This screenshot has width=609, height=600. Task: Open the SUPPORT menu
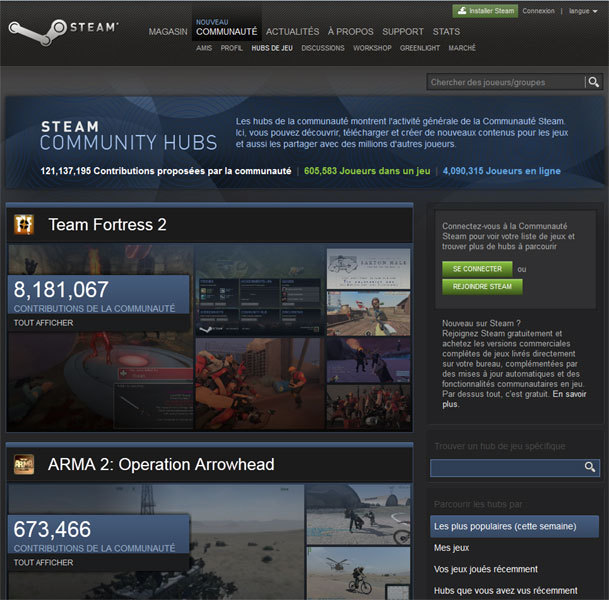pyautogui.click(x=403, y=31)
